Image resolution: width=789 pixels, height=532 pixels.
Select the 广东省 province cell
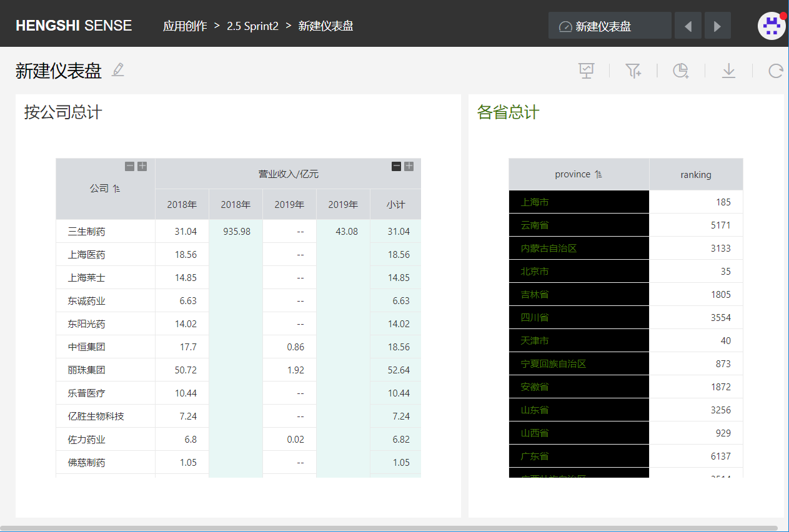click(x=579, y=456)
